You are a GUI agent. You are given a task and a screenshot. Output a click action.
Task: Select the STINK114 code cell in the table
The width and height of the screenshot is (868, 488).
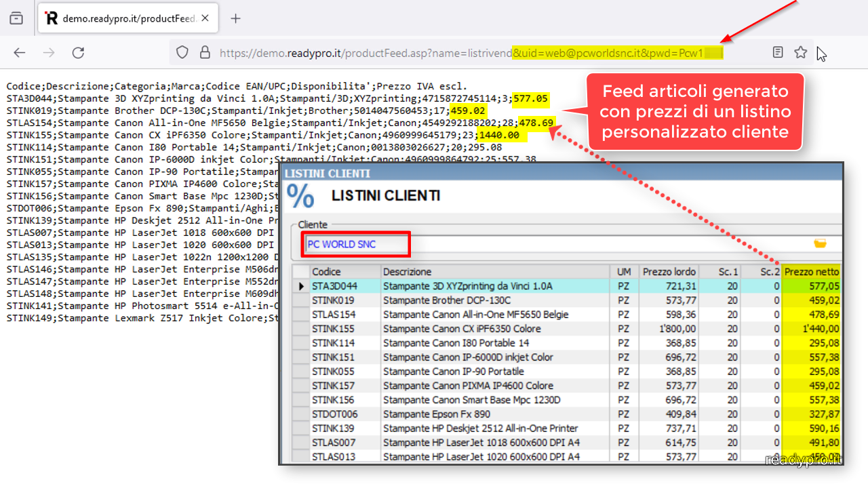tap(345, 343)
